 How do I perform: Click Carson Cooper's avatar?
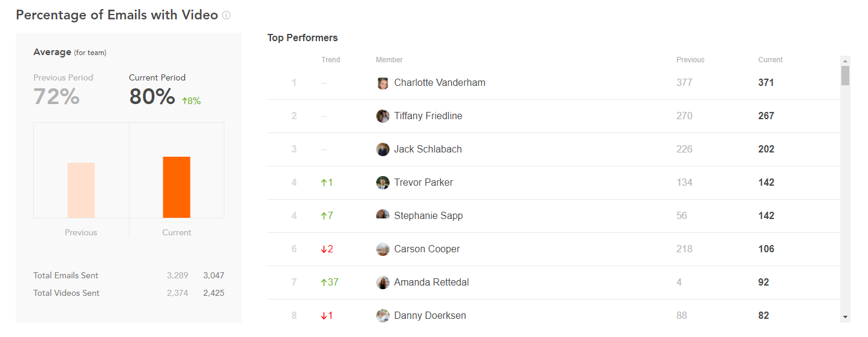382,249
